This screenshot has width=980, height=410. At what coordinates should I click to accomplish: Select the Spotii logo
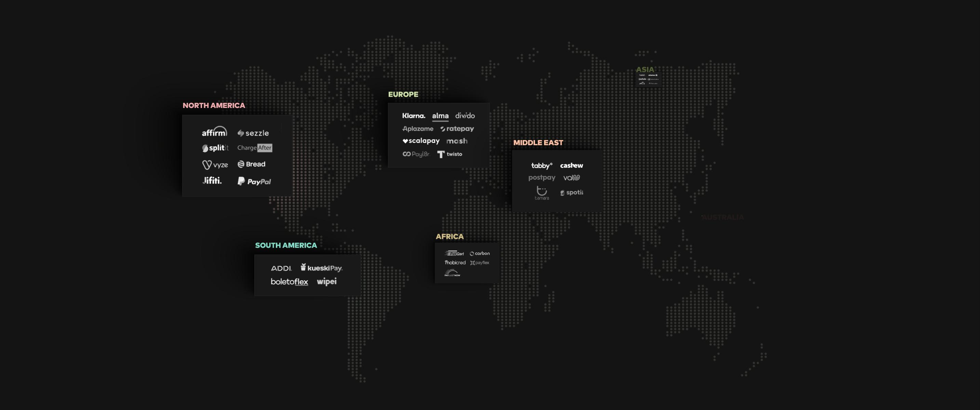[572, 192]
